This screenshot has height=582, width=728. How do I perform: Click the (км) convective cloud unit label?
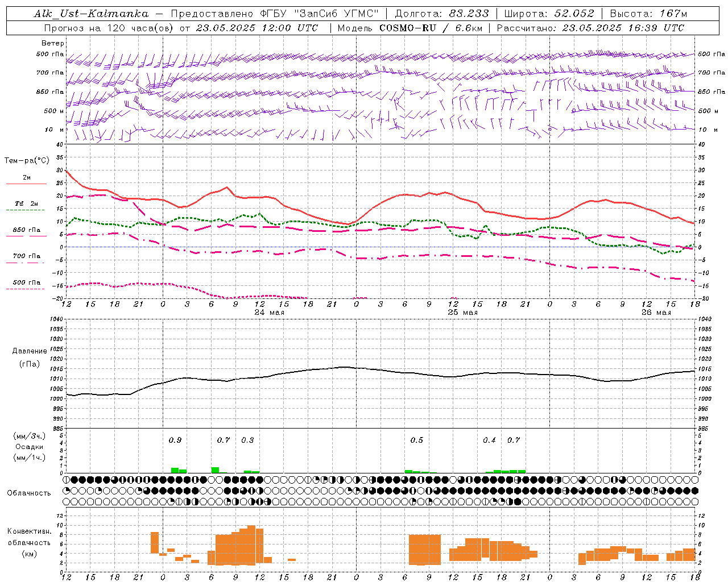(29, 554)
